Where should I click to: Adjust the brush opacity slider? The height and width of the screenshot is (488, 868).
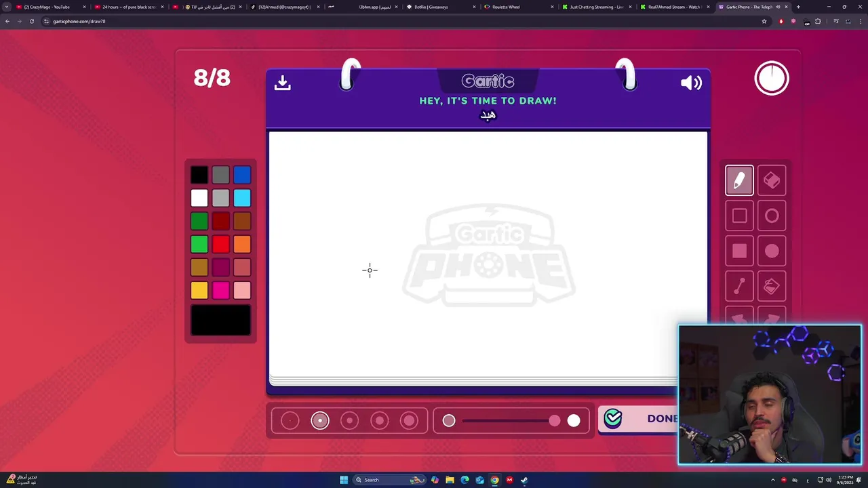tap(511, 421)
